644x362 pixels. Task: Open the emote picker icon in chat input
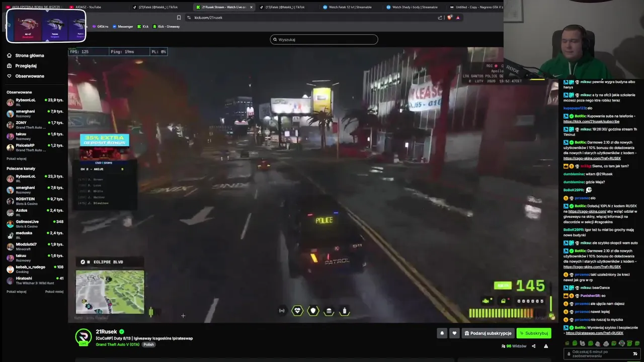[x=635, y=353]
